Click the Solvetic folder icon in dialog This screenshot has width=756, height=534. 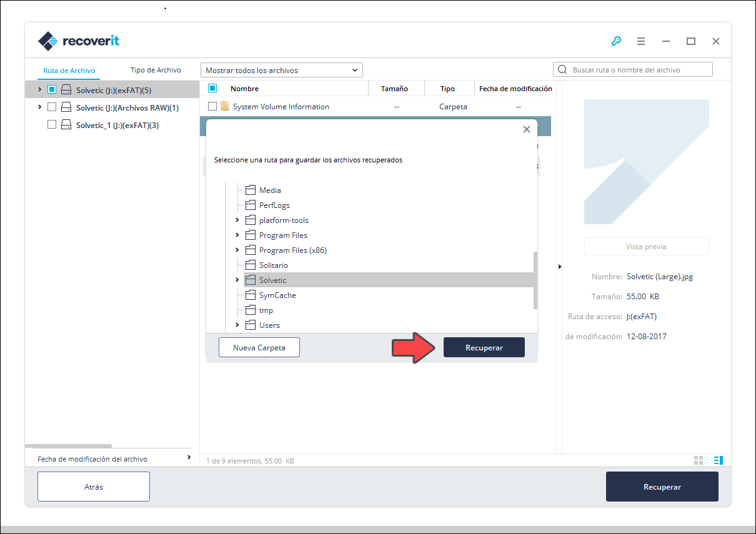pyautogui.click(x=251, y=280)
